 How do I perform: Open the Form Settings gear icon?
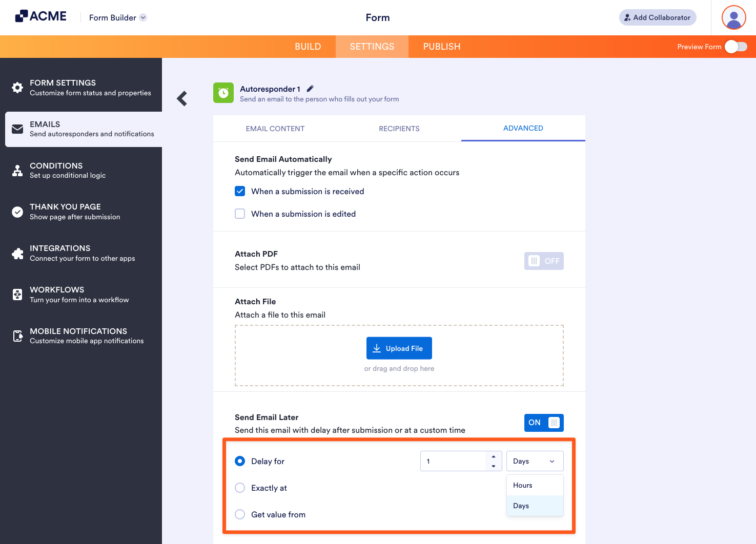click(x=17, y=87)
